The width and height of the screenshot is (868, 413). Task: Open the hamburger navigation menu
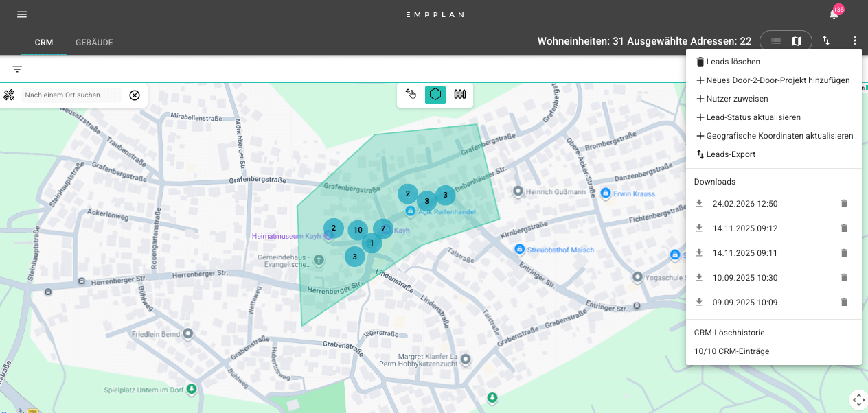[x=22, y=14]
